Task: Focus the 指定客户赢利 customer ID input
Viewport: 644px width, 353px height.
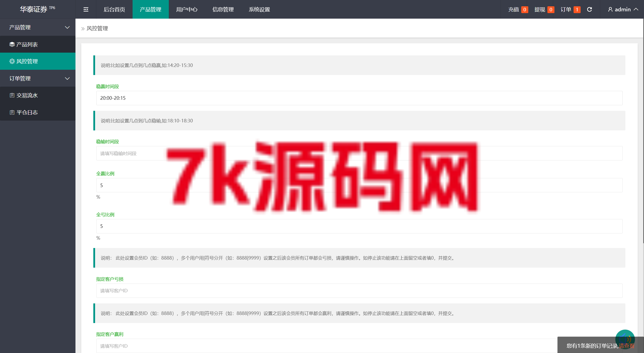Action: (x=359, y=346)
